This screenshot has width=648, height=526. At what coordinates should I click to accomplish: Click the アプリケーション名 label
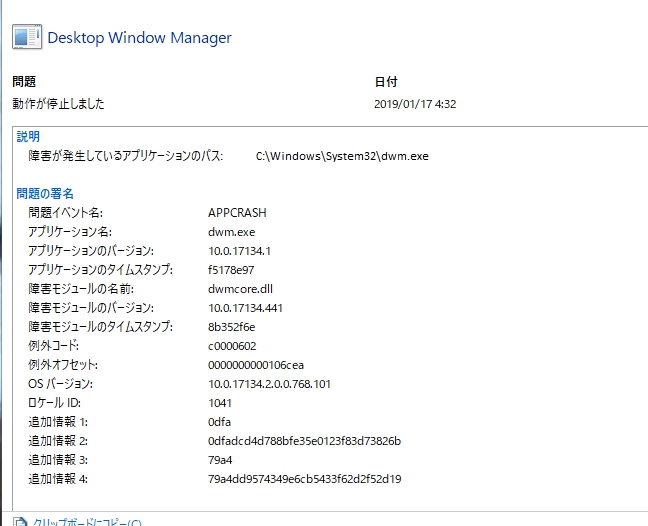click(x=70, y=231)
